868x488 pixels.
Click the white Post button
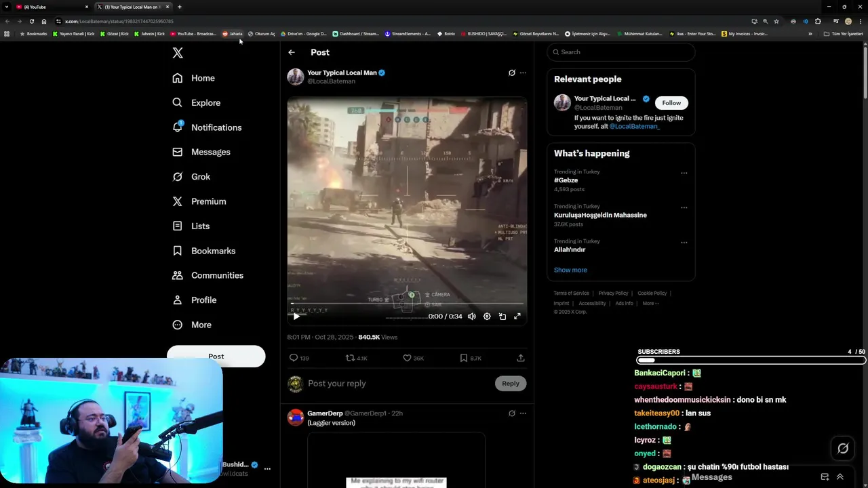point(216,356)
